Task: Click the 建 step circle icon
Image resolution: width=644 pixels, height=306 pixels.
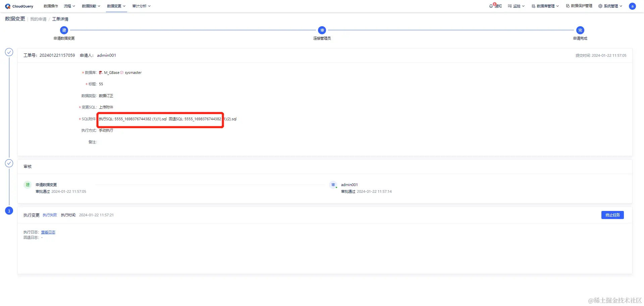Action: [x=64, y=30]
